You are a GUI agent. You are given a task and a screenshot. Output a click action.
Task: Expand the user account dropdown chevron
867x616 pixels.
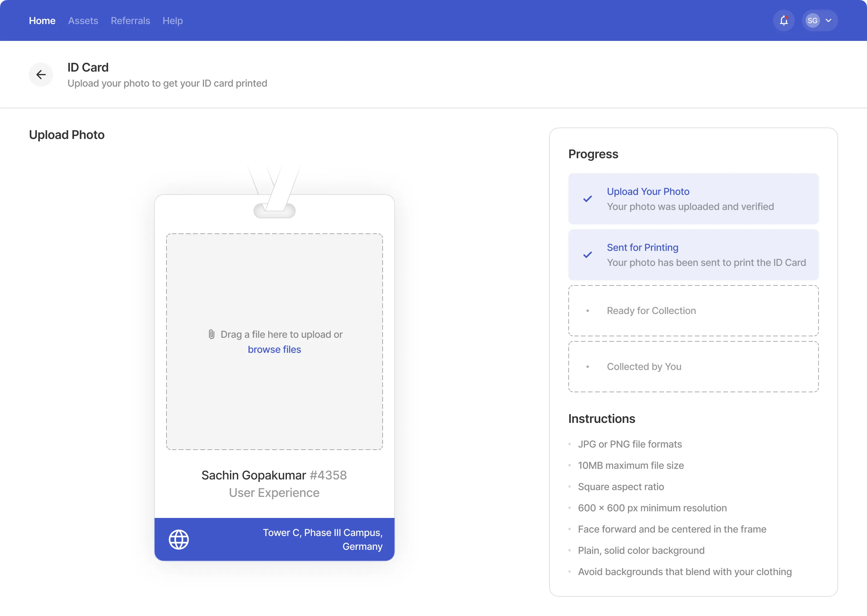(829, 20)
